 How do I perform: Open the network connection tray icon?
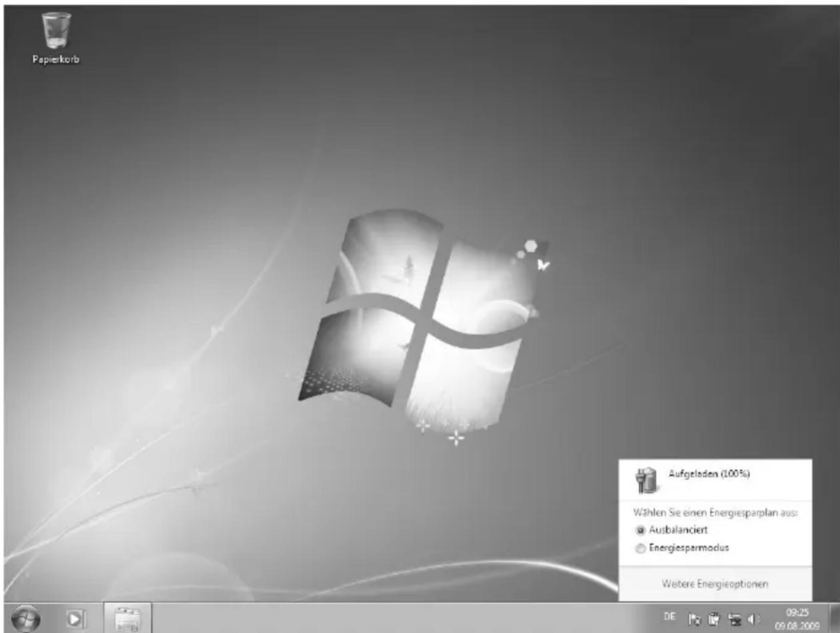click(736, 618)
